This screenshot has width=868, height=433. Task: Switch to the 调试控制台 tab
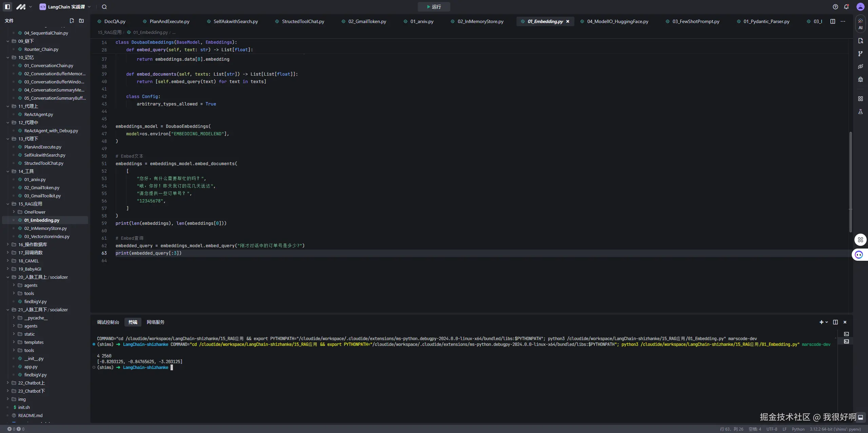point(108,322)
